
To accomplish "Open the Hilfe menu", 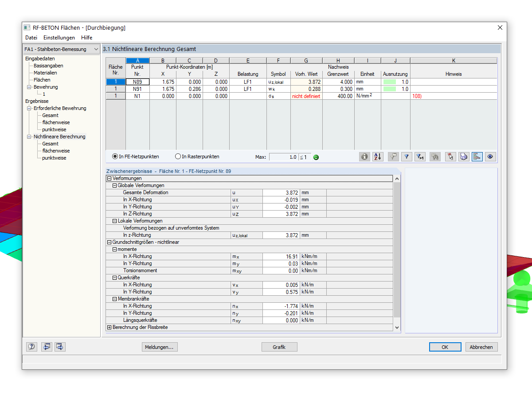I will click(86, 38).
